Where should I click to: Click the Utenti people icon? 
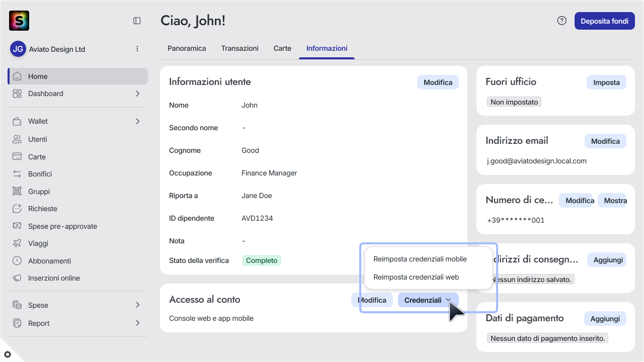pyautogui.click(x=18, y=139)
